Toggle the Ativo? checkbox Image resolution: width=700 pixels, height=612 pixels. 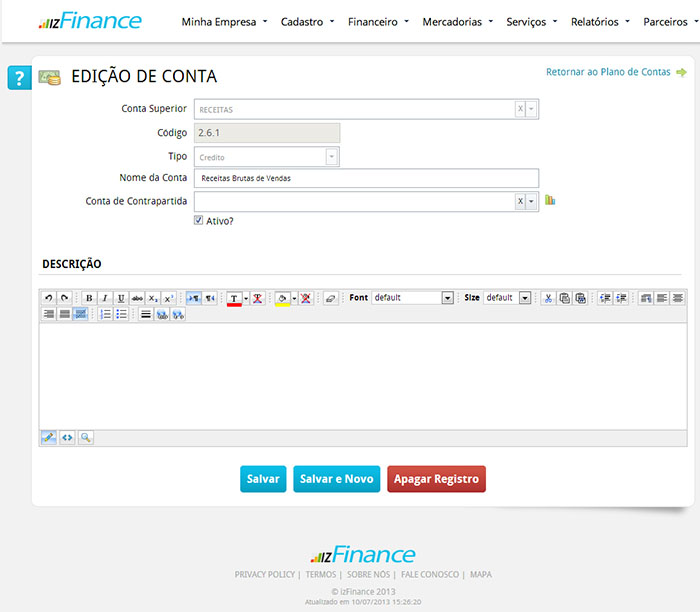pyautogui.click(x=199, y=221)
